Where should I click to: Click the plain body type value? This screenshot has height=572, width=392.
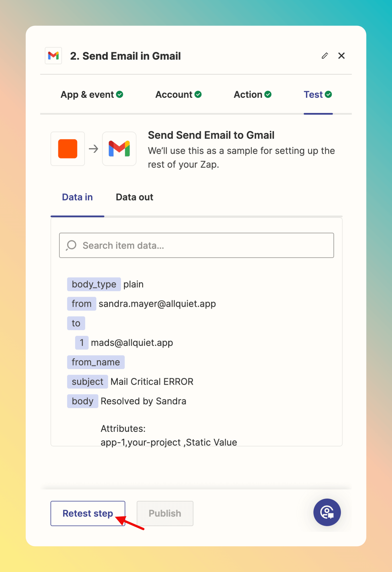[x=133, y=284]
